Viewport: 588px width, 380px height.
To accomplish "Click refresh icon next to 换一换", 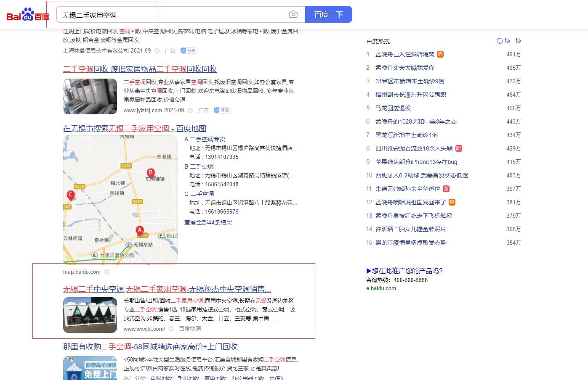I will 500,41.
